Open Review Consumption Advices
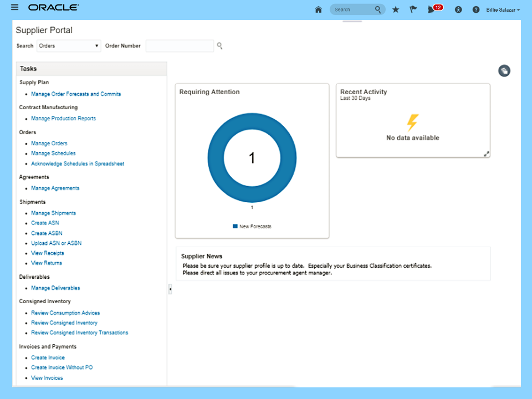This screenshot has height=399, width=532. click(x=65, y=313)
